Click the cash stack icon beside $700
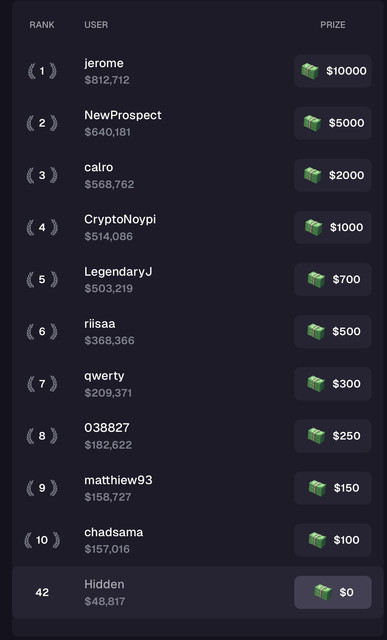This screenshot has width=387, height=640. pyautogui.click(x=316, y=280)
